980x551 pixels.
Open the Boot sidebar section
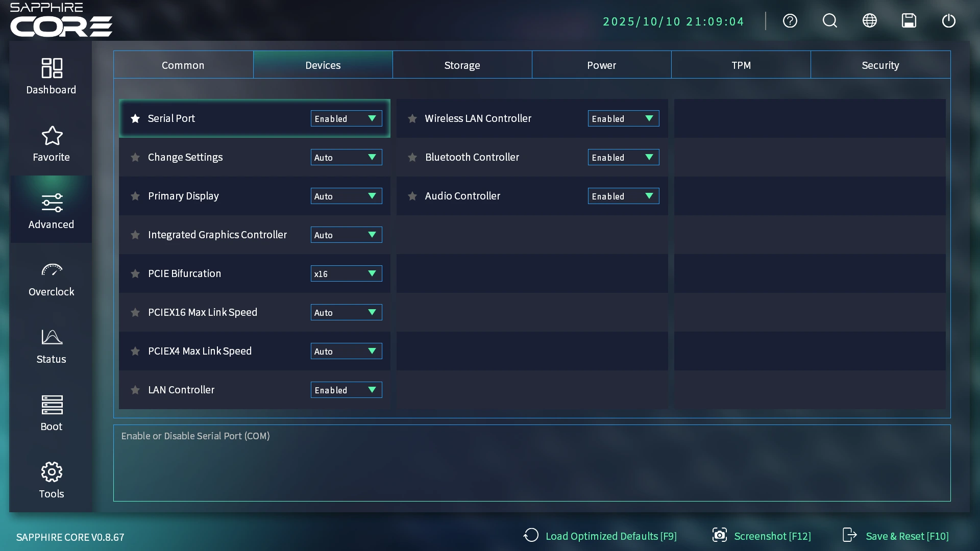tap(51, 413)
